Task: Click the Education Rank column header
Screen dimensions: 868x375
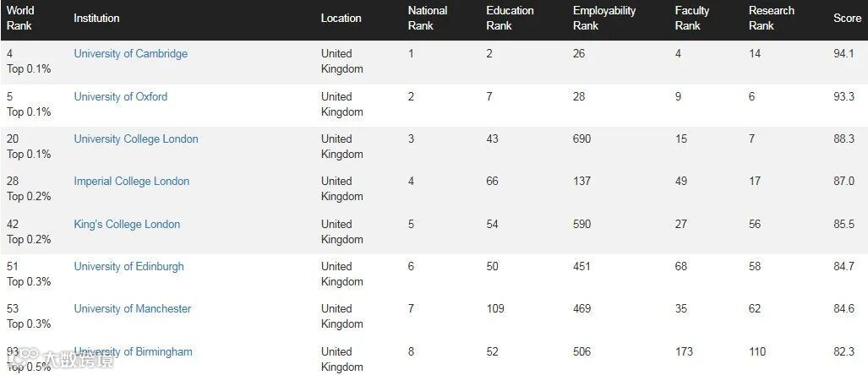Action: (510, 18)
